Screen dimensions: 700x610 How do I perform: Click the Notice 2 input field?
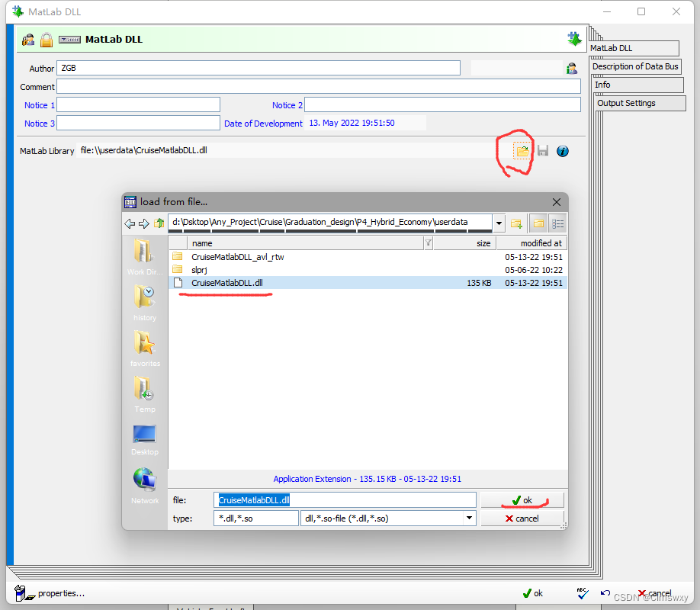442,104
